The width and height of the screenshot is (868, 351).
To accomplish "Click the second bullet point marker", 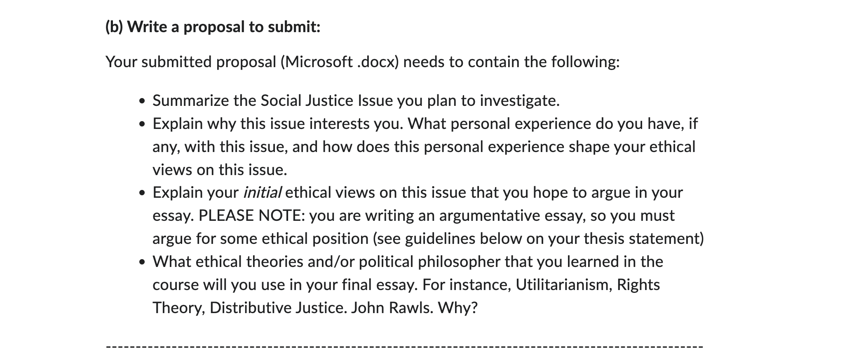I will point(143,124).
